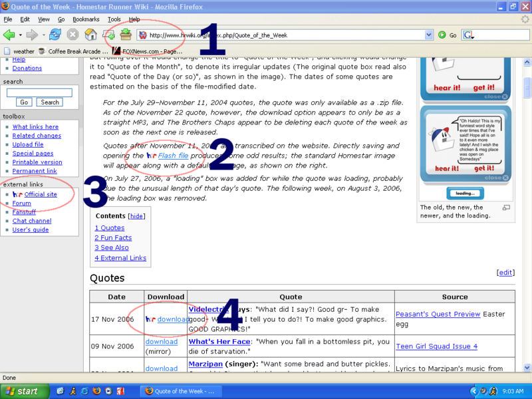Jump to the 4 External Links section
This screenshot has height=399, width=532.
(x=120, y=258)
